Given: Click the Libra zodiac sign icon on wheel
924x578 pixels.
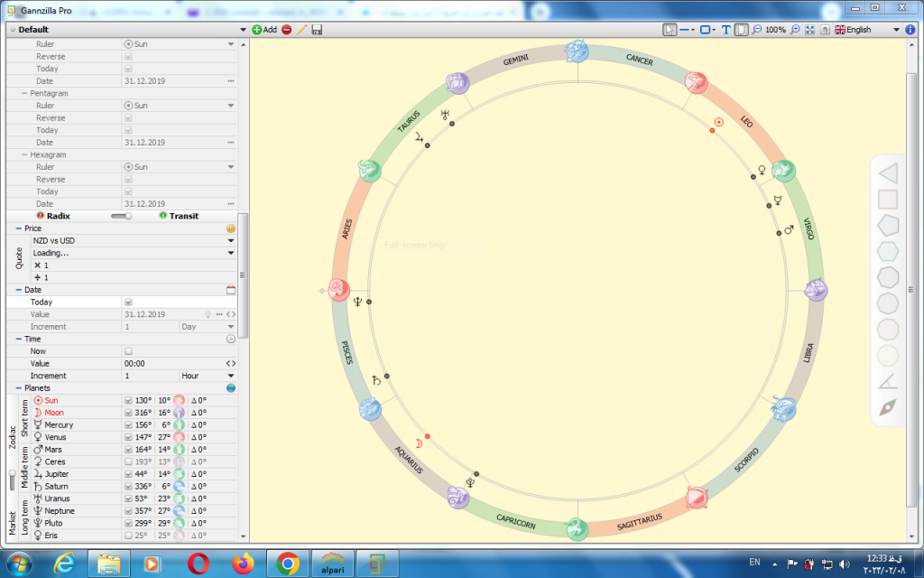Looking at the screenshot, I should 816,290.
